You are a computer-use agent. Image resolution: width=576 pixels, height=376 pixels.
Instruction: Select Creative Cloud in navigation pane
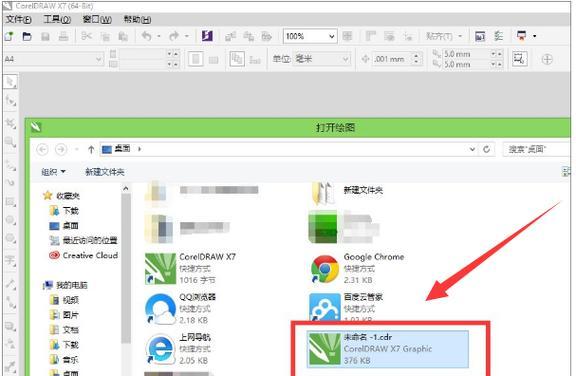tap(84, 255)
